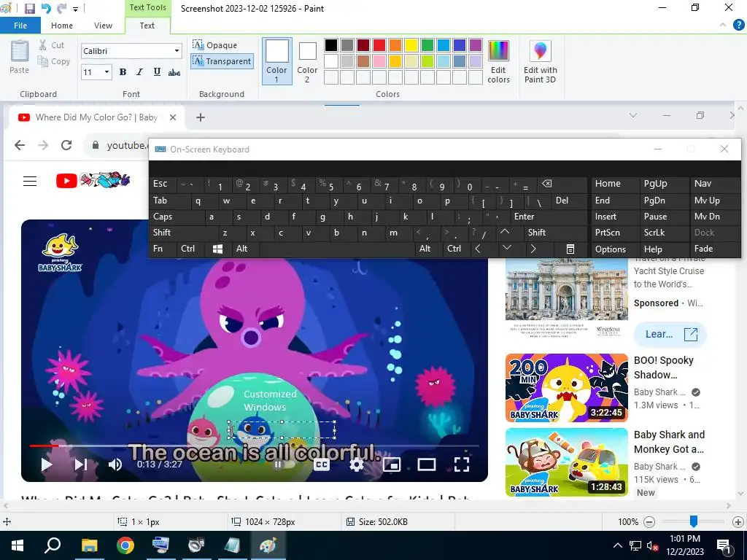This screenshot has height=560, width=747.
Task: Switch to the Home ribbon tab
Action: pos(62,26)
